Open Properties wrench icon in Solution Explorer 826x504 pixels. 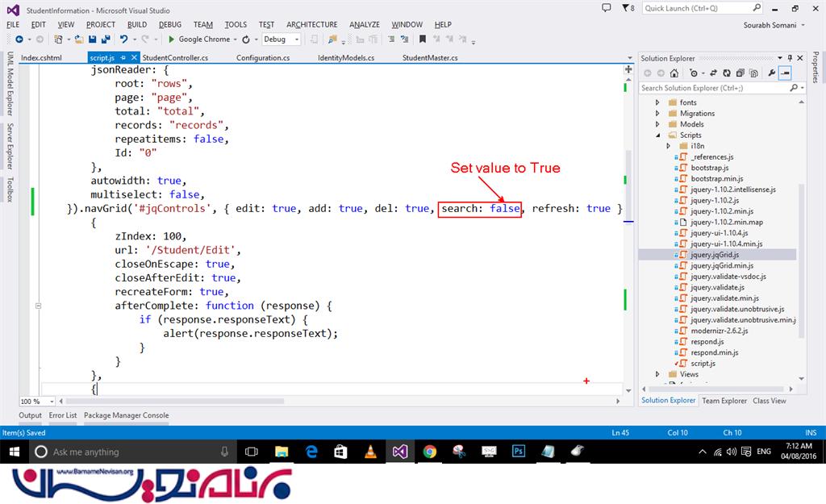[771, 73]
